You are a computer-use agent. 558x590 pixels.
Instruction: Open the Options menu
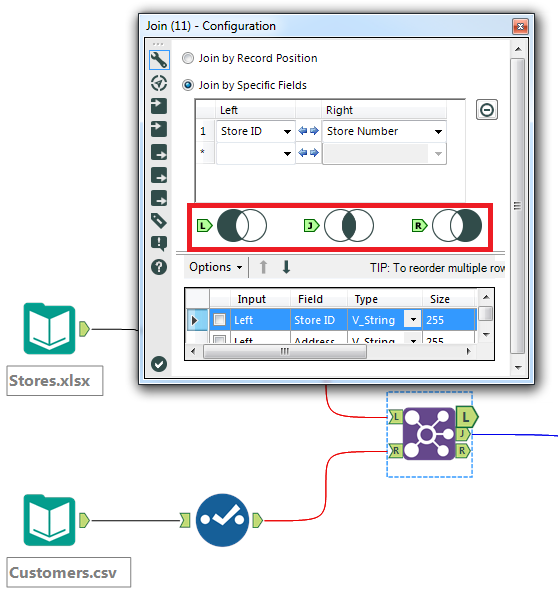216,267
